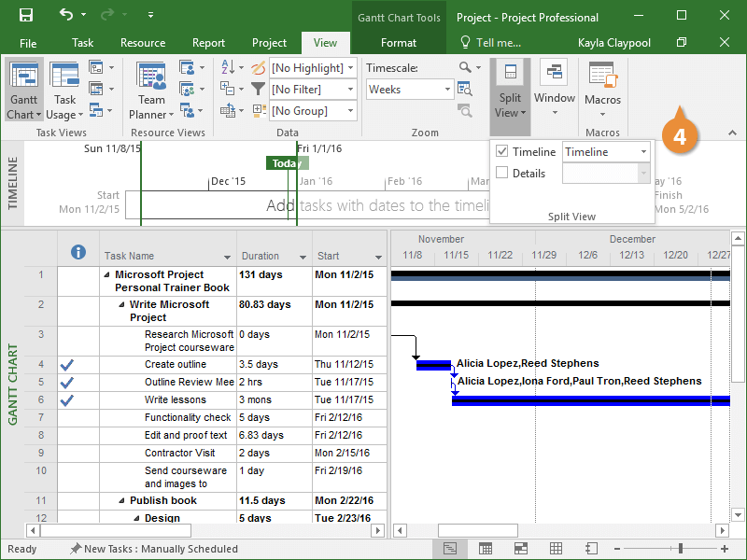This screenshot has height=560, width=747.
Task: Click the Save icon in title bar
Action: (26, 16)
